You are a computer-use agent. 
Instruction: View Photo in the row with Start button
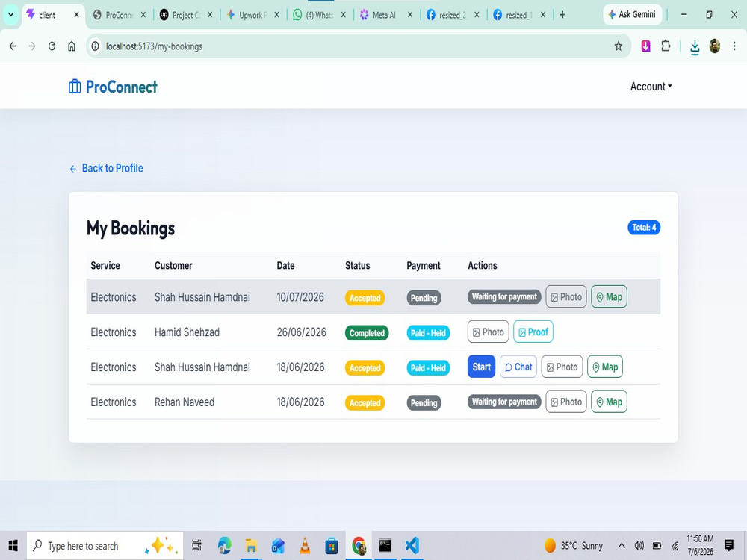562,367
